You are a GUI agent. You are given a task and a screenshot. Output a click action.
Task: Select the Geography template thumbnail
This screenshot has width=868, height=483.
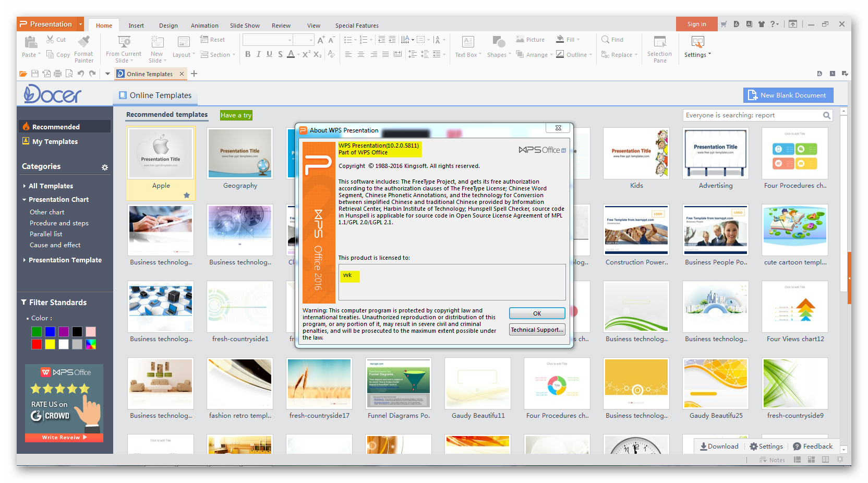click(240, 153)
